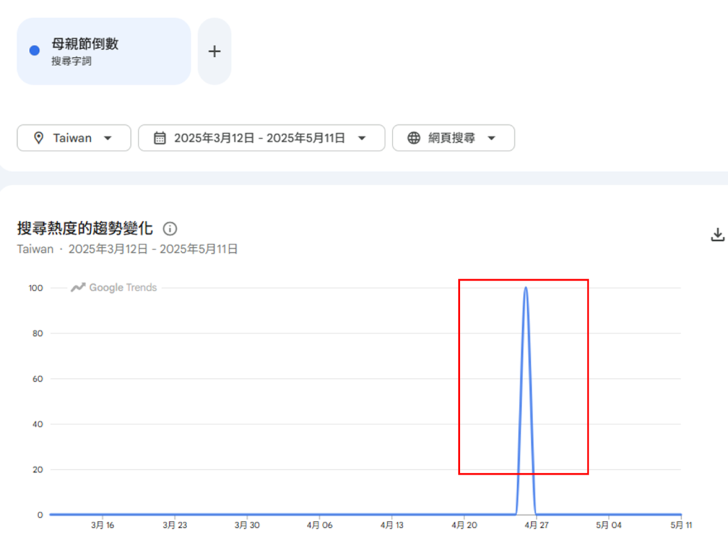
Task: Click the plus button to add comparison
Action: pyautogui.click(x=214, y=51)
